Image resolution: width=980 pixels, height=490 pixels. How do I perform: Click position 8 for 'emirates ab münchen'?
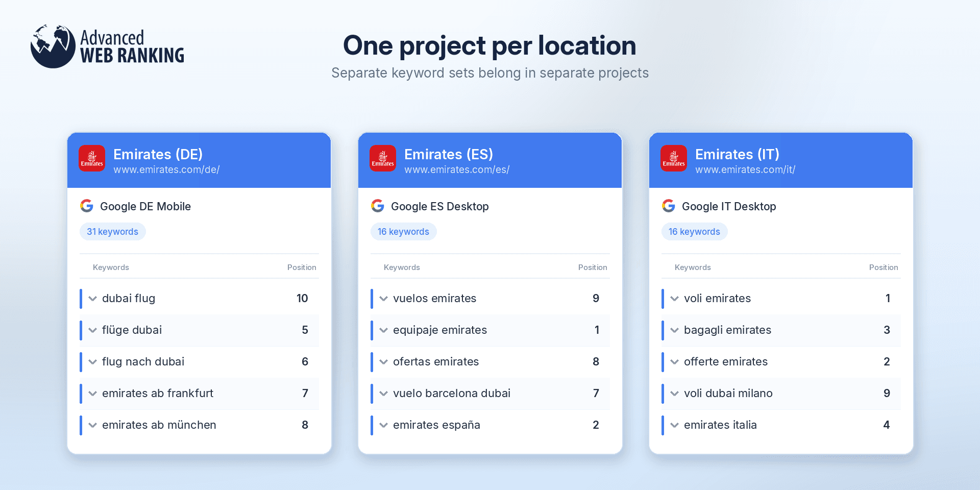(305, 425)
